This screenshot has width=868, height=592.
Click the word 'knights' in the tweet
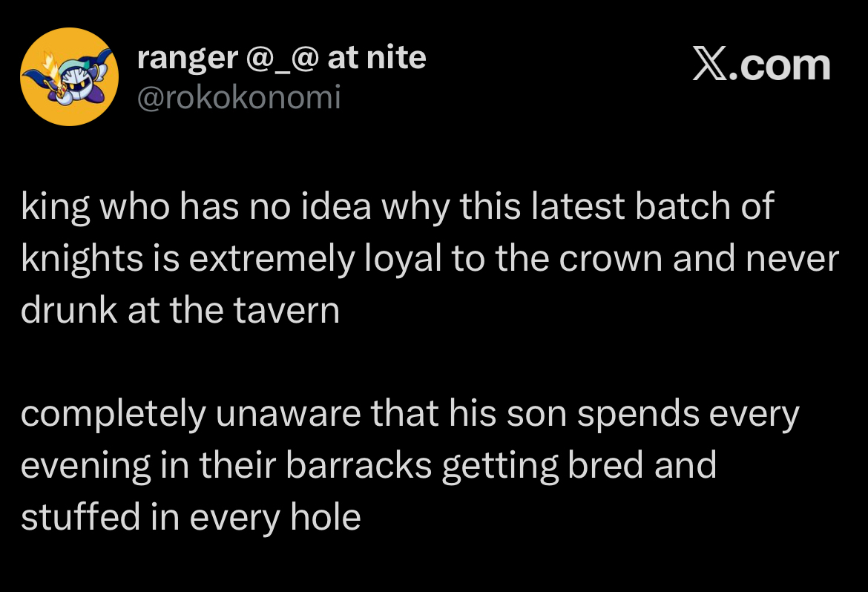82,259
